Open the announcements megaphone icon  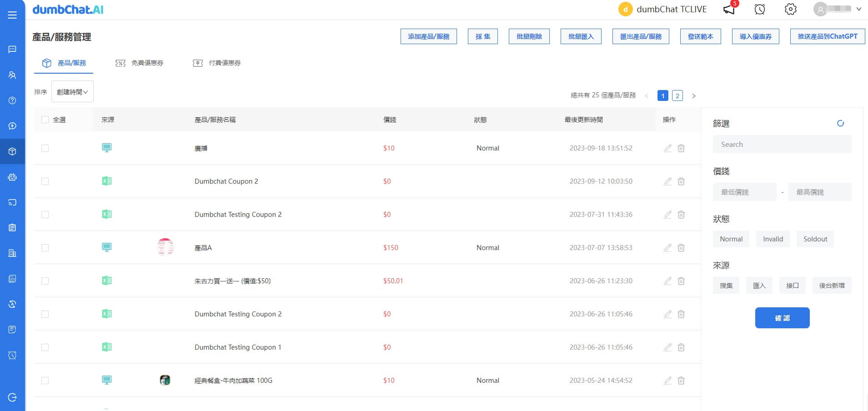[x=729, y=9]
